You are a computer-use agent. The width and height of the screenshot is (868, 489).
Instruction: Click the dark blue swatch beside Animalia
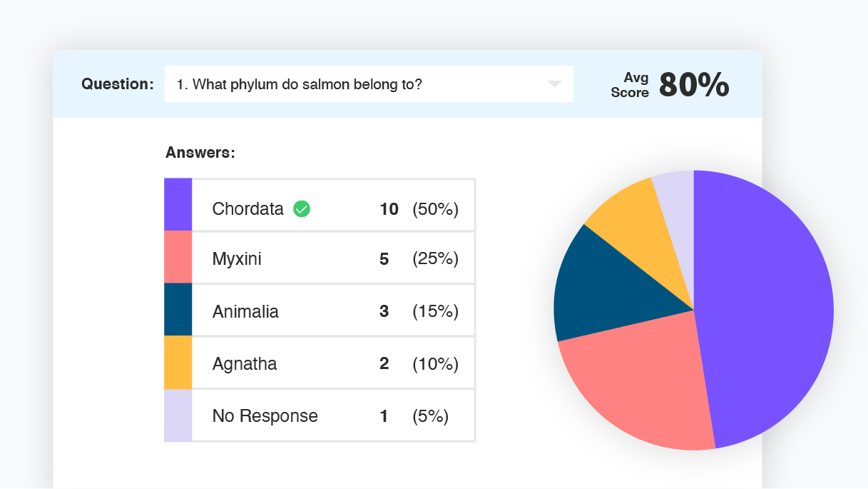coord(178,310)
